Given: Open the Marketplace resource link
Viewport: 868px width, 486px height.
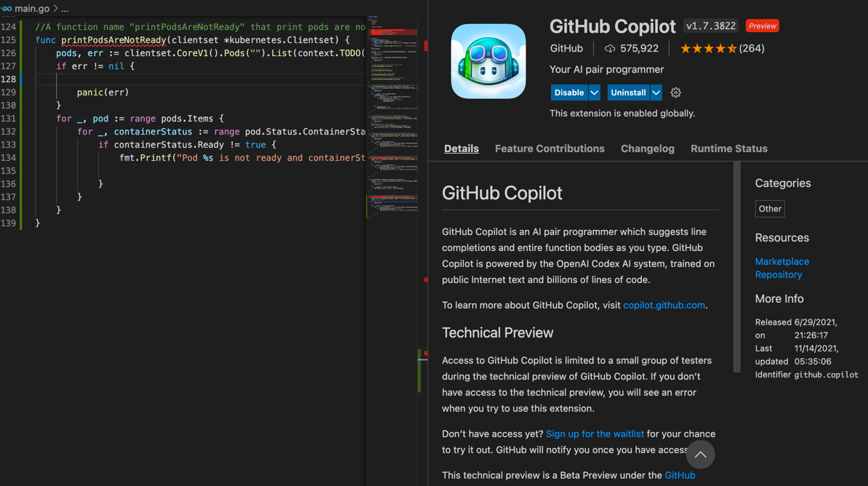Looking at the screenshot, I should [x=781, y=261].
